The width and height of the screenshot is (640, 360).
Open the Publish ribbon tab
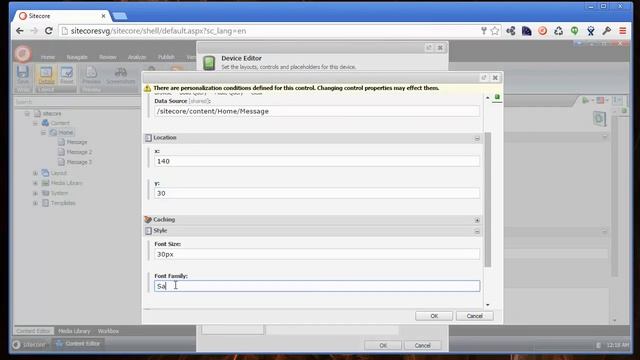[x=166, y=57]
